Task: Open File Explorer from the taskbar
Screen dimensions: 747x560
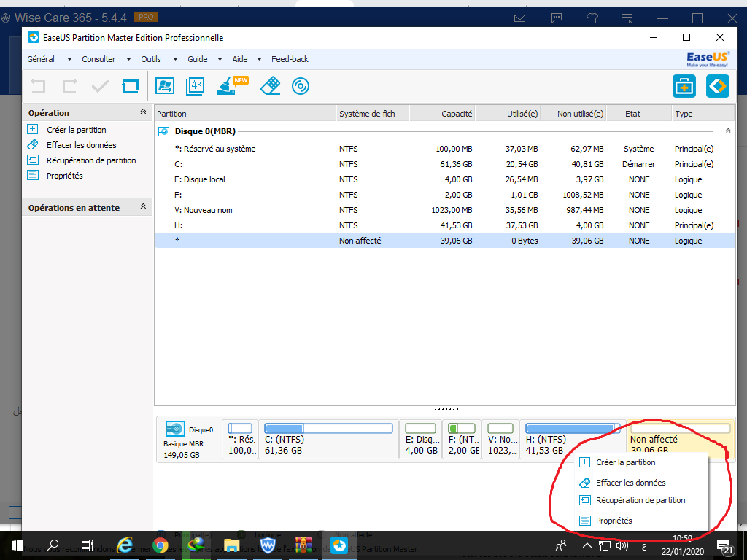Action: [x=232, y=545]
